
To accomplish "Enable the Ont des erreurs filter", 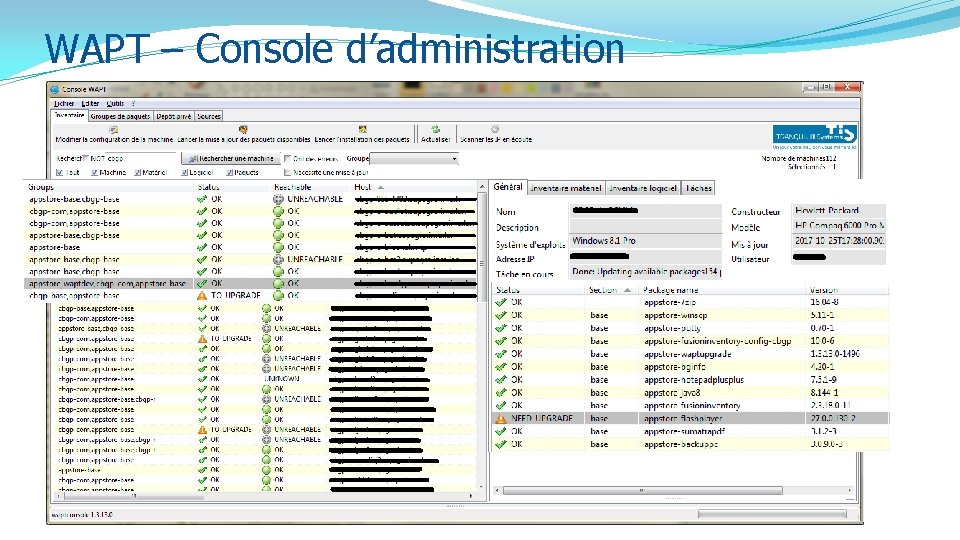I will (287, 159).
